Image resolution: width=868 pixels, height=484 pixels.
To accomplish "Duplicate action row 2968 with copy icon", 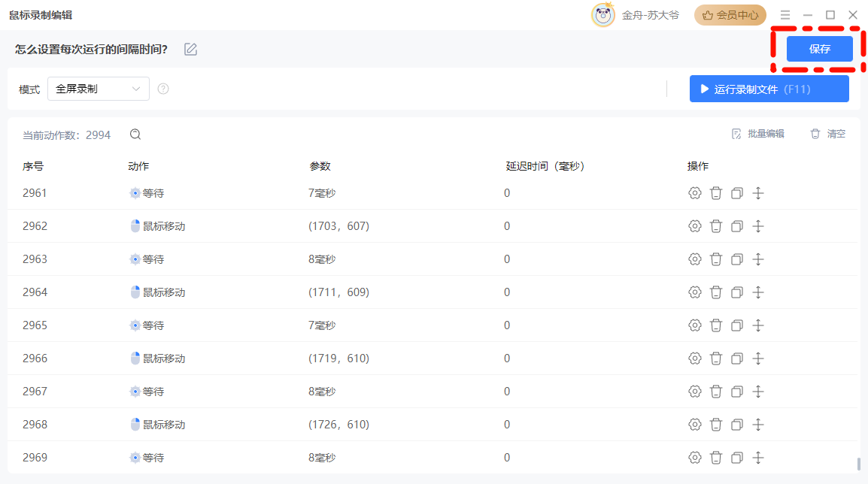I will [737, 425].
